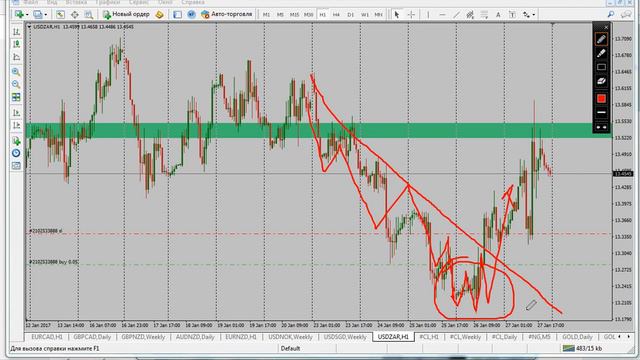The height and width of the screenshot is (360, 640).
Task: Select the eraser tool in drawing overlay
Action: [x=601, y=81]
